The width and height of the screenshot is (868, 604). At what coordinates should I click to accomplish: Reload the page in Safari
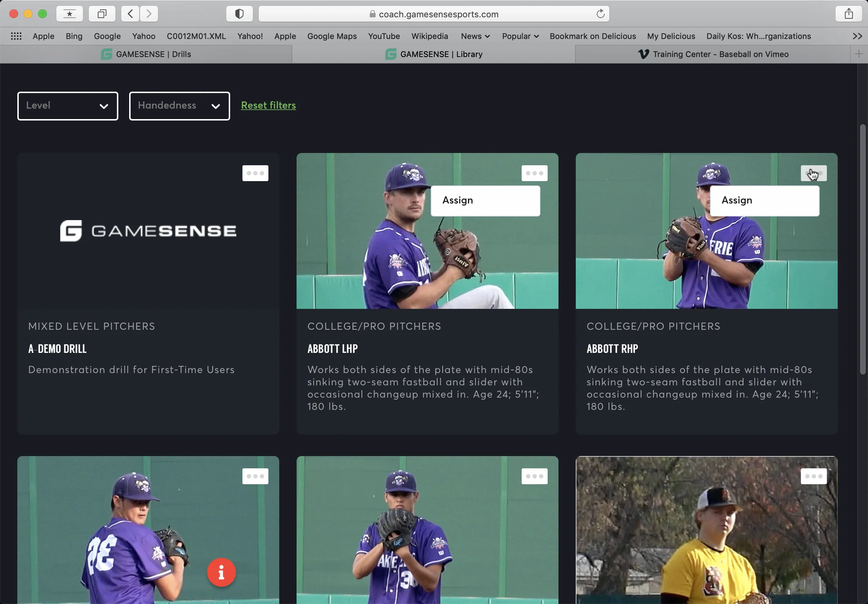pyautogui.click(x=600, y=14)
